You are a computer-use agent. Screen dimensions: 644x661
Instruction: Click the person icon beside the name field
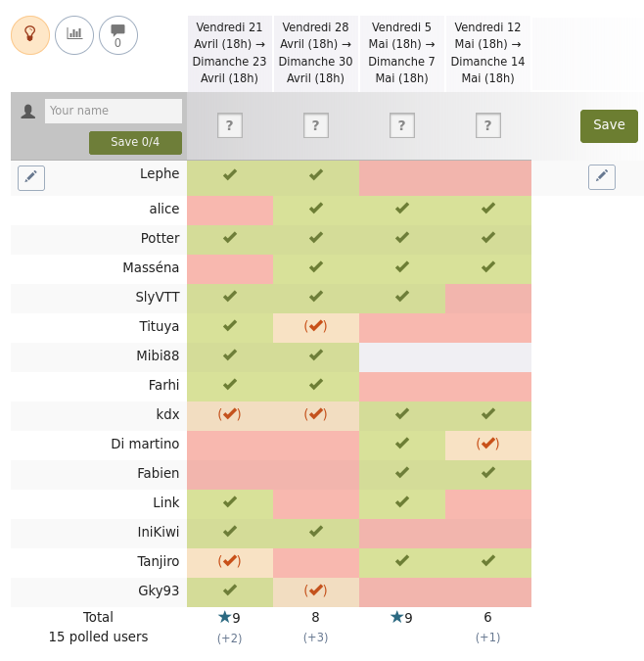coord(28,112)
